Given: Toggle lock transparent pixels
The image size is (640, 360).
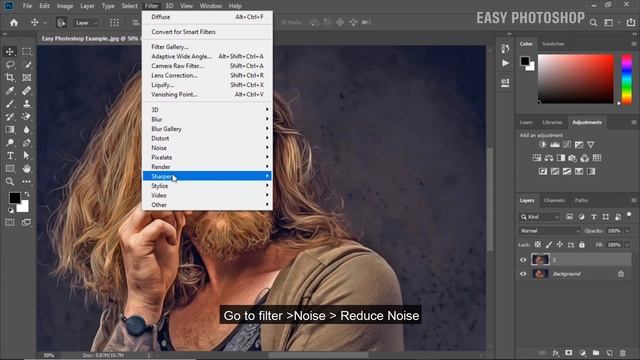Looking at the screenshot, I should tap(538, 244).
